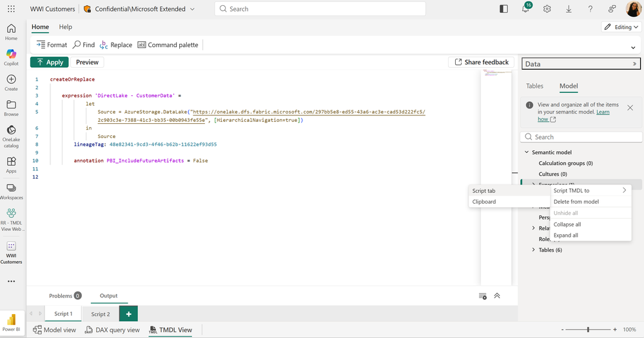Switch to the Tables tab in the Data pane
Viewport: 644px width, 338px height.
click(534, 86)
